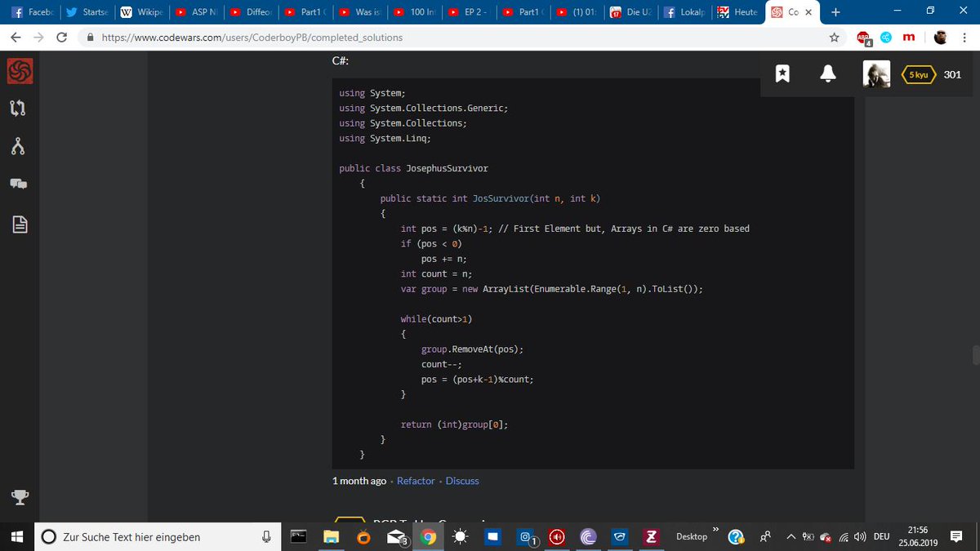Open the discussions chat bubbles icon

[18, 184]
